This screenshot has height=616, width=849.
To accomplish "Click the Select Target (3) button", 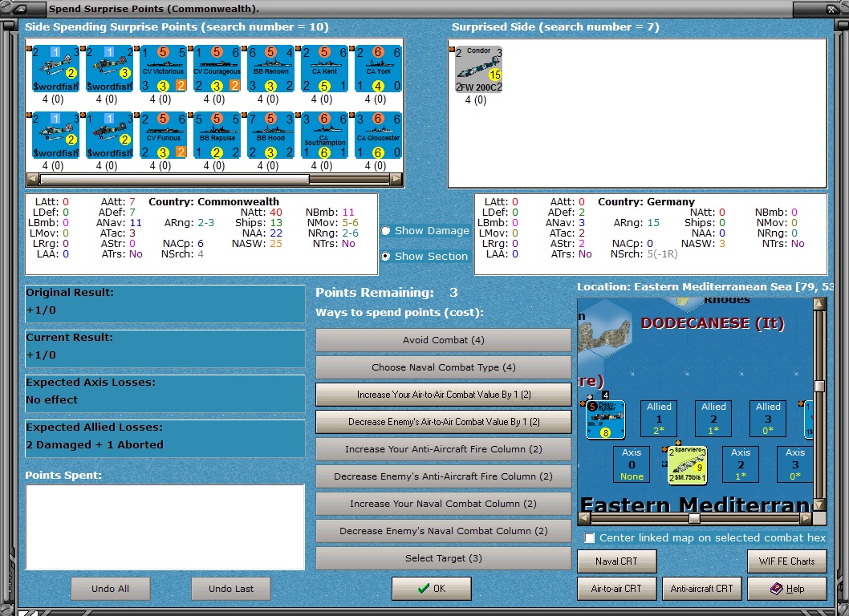I will tap(444, 558).
